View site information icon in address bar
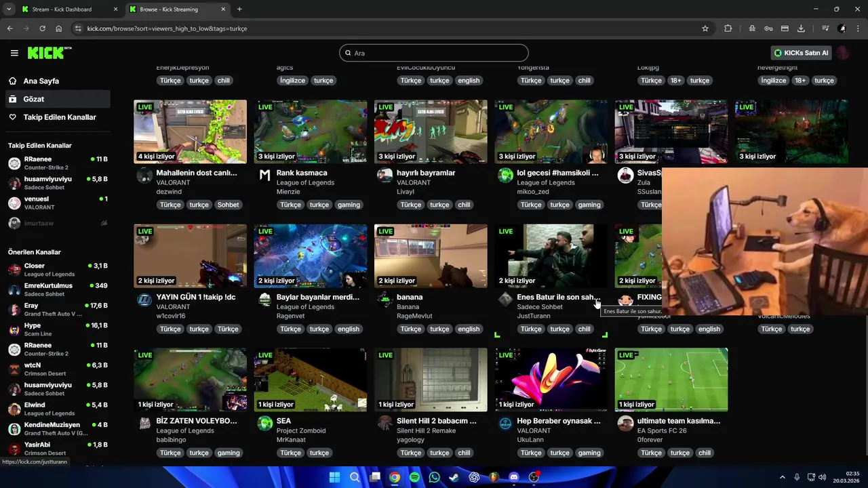 [78, 28]
